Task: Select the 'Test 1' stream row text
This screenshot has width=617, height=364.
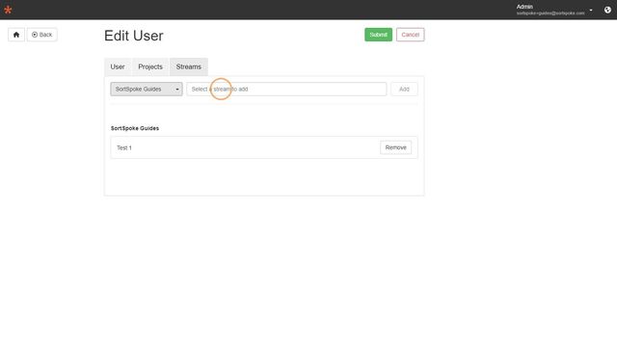Action: [124, 147]
